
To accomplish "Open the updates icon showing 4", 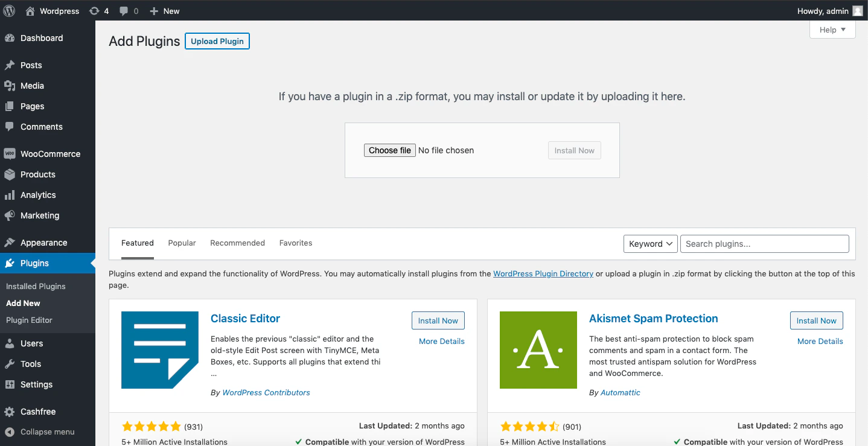I will coord(94,11).
